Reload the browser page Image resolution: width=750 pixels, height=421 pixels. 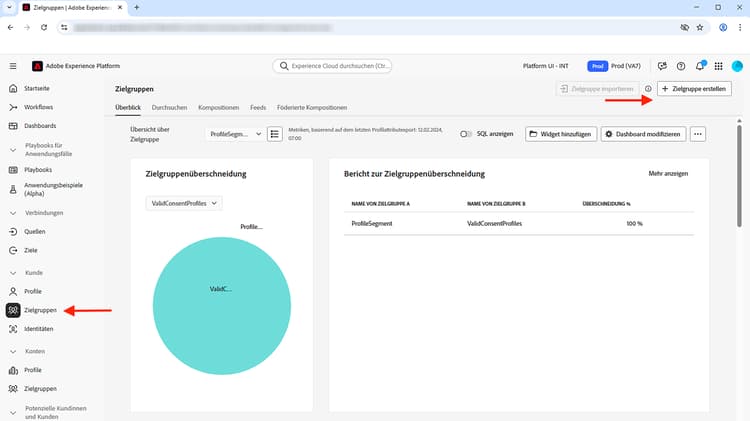click(x=44, y=28)
